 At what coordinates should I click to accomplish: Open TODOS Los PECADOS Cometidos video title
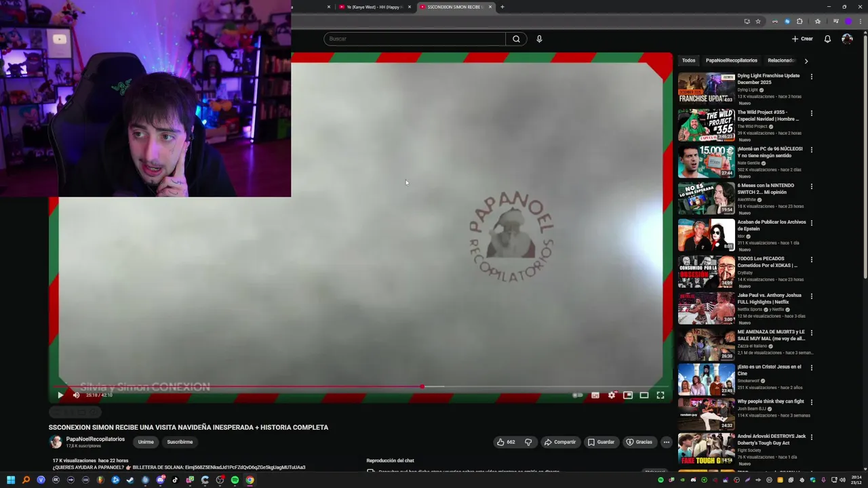click(x=767, y=262)
